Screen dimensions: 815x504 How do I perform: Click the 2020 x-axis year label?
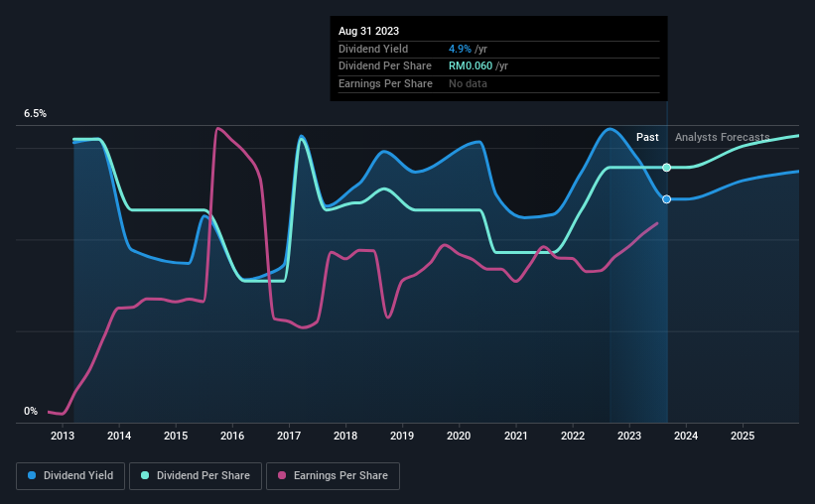tap(459, 436)
